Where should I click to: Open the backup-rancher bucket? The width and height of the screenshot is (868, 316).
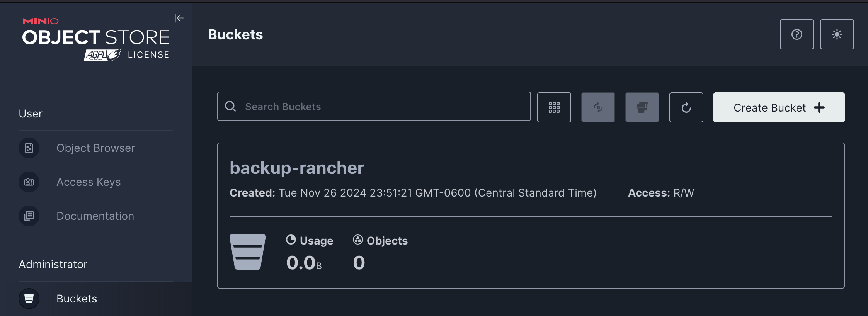[297, 167]
